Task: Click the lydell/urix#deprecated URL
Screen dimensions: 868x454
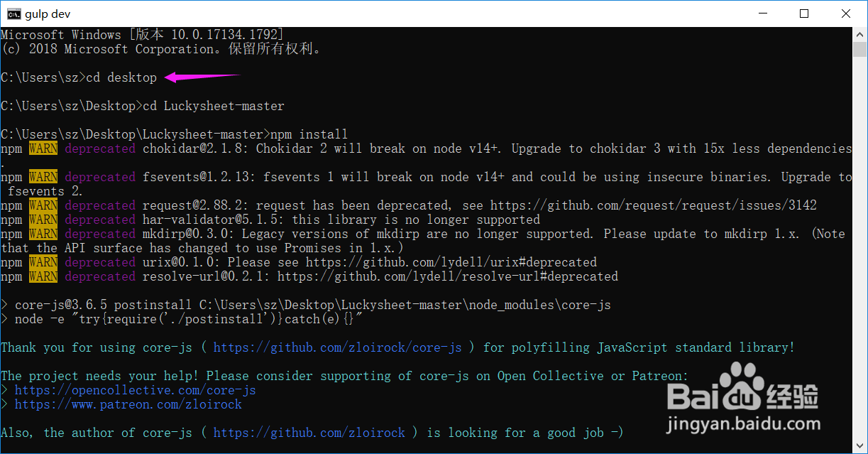Action: [451, 262]
